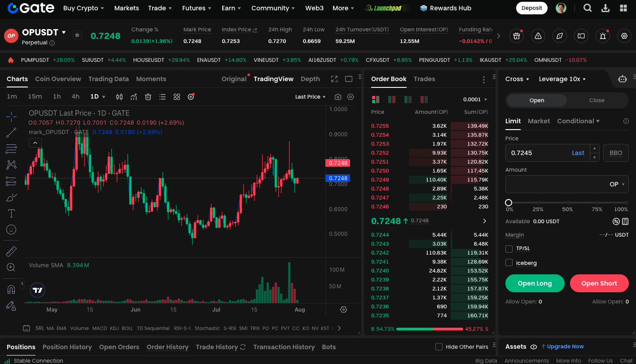
Task: Open the chart indicators menu
Action: 134,97
